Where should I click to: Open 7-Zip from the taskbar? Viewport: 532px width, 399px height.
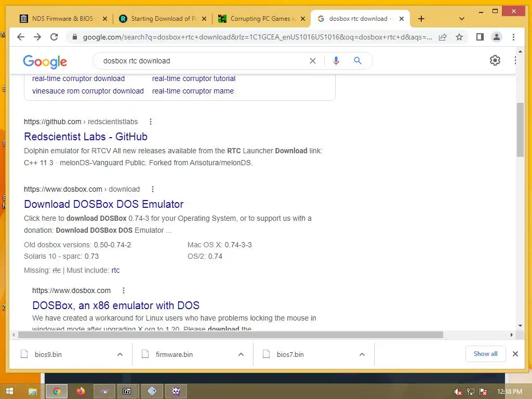coord(127,391)
